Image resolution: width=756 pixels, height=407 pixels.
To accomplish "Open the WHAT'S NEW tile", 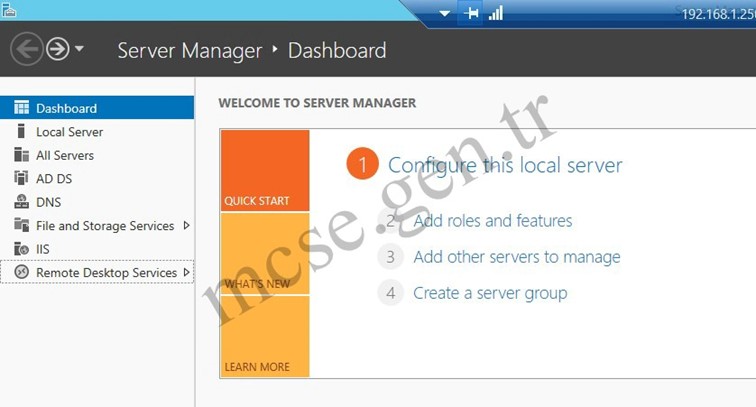I will click(265, 254).
